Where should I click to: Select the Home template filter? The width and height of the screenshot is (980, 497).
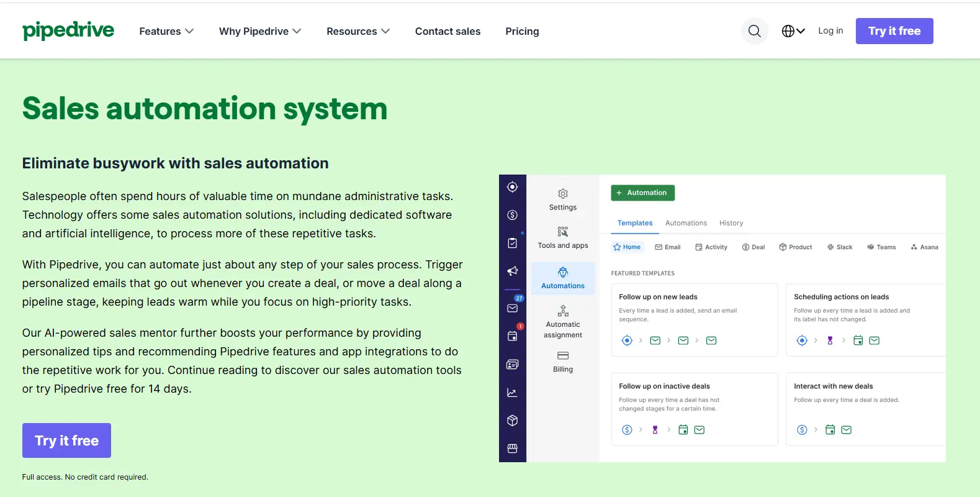click(x=627, y=247)
